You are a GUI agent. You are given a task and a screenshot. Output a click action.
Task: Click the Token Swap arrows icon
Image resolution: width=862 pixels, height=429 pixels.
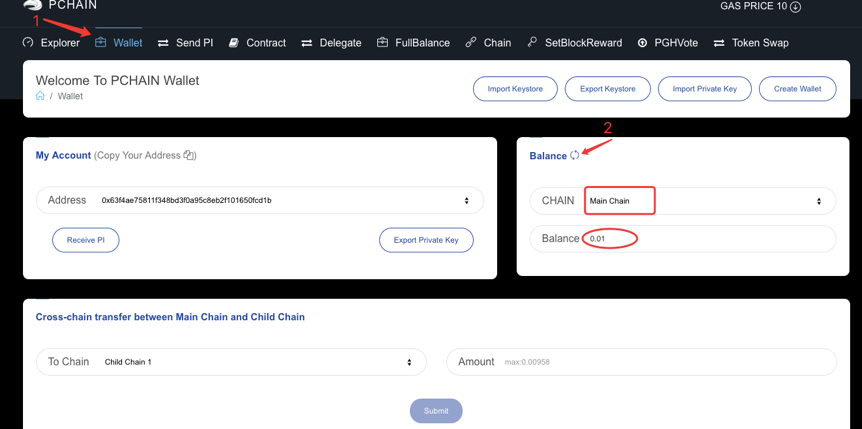tap(719, 43)
